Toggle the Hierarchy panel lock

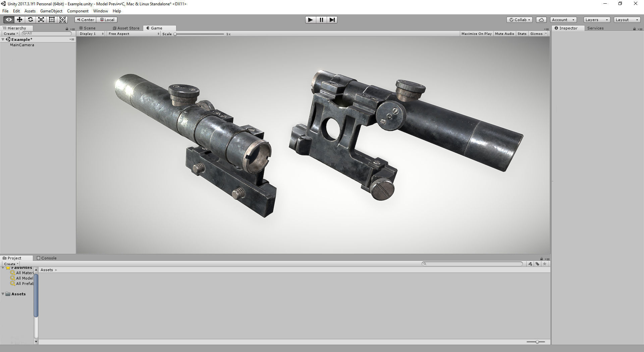67,29
